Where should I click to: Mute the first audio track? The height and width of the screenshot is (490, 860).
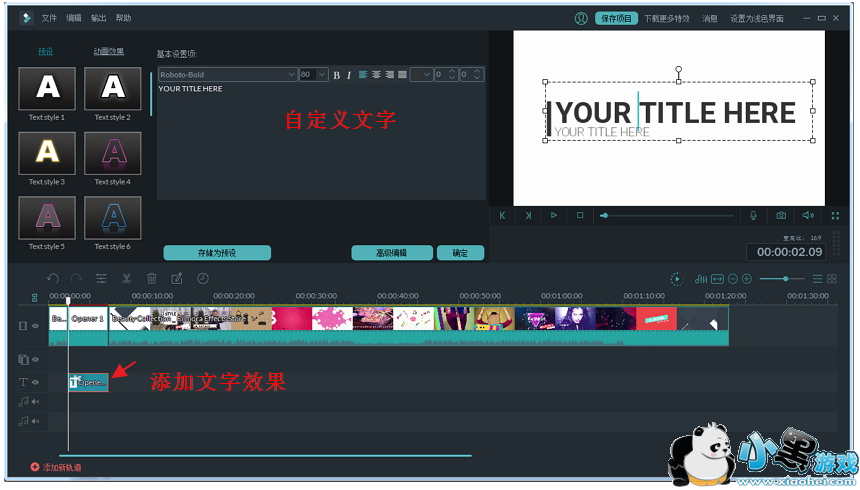[35, 402]
